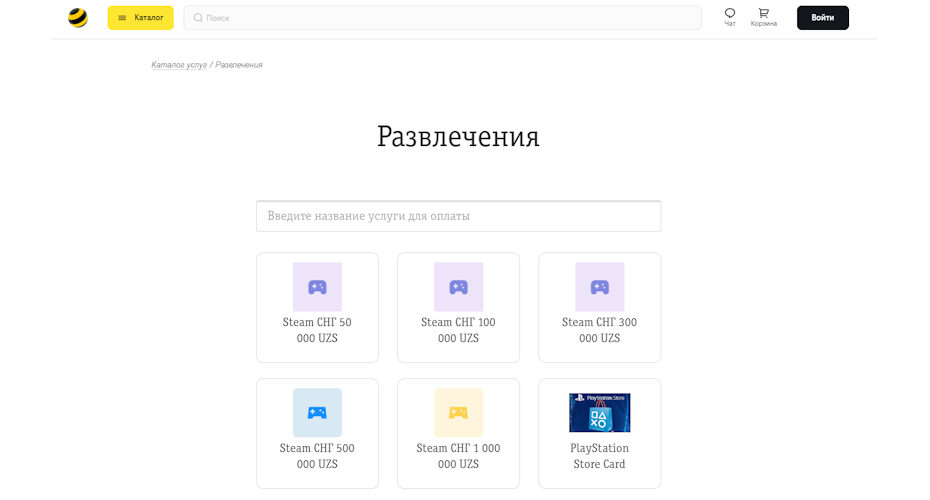Click the Развлечения breadcrumb text
The height and width of the screenshot is (500, 930).
tap(239, 65)
